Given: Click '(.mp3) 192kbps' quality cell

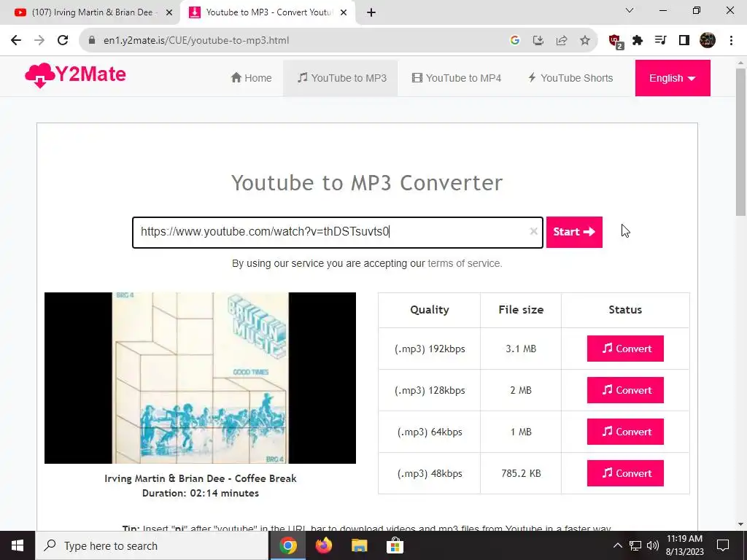Looking at the screenshot, I should click(429, 349).
